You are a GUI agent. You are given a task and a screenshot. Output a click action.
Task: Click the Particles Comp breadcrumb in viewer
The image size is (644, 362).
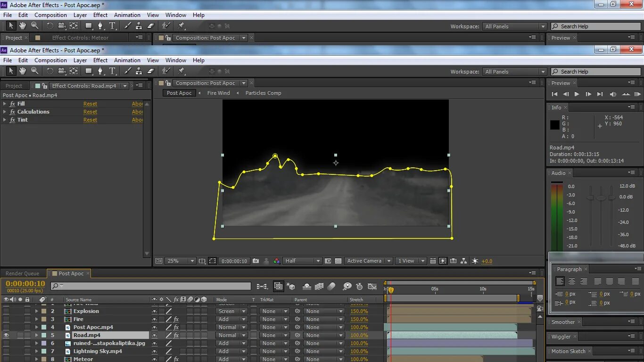click(x=263, y=93)
